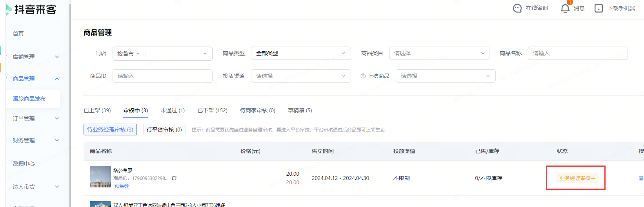
Task: Switch to the 已上架 (39) tab
Action: (97, 110)
